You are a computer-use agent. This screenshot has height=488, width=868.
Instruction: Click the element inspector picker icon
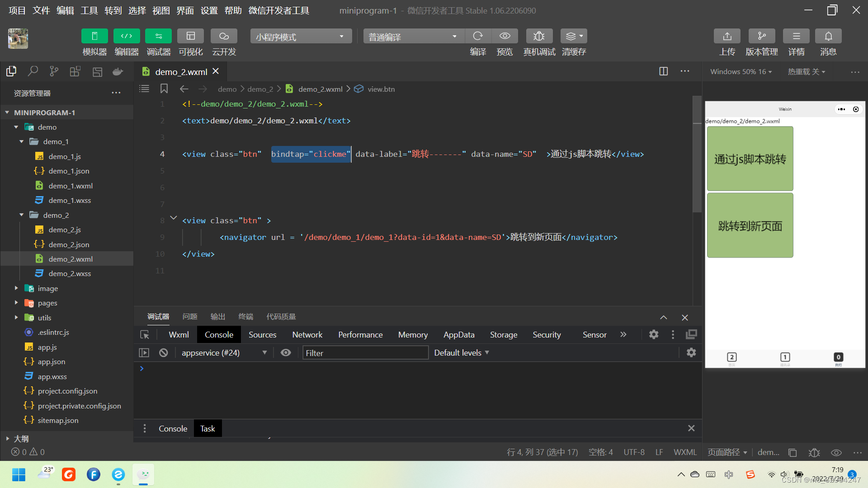(x=145, y=335)
